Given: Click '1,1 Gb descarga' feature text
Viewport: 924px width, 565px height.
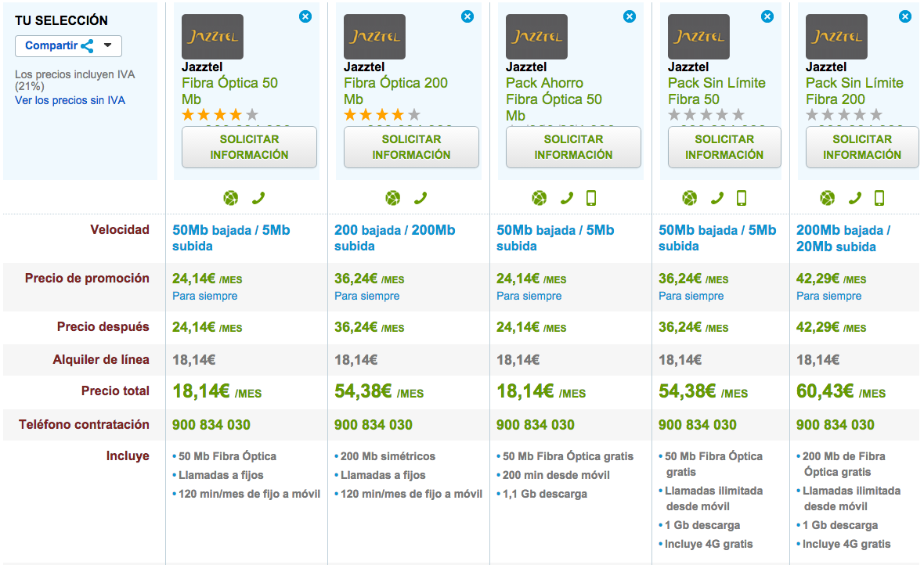Looking at the screenshot, I should click(x=545, y=494).
